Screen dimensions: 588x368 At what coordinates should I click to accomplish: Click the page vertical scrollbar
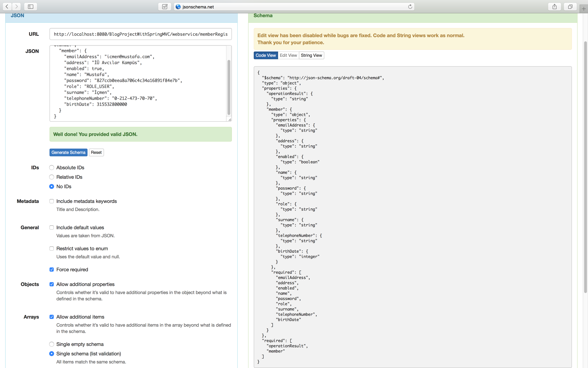point(585,167)
